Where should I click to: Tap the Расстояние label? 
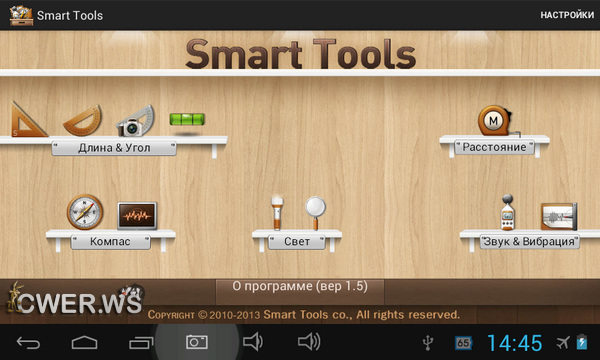point(494,147)
